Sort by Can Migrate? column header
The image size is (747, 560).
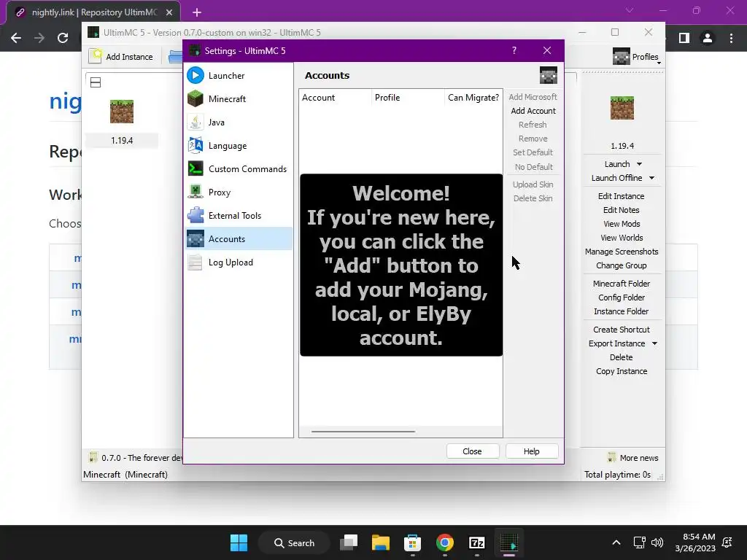pos(473,98)
